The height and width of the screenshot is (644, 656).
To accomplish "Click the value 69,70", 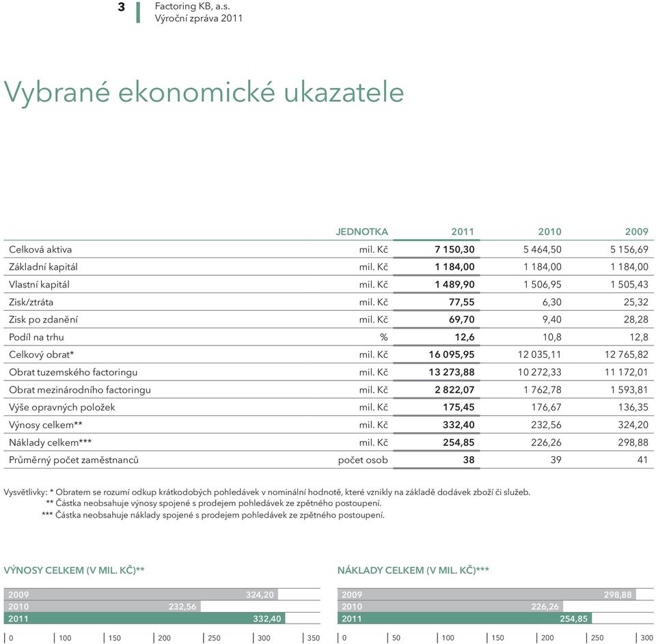I will tap(462, 320).
